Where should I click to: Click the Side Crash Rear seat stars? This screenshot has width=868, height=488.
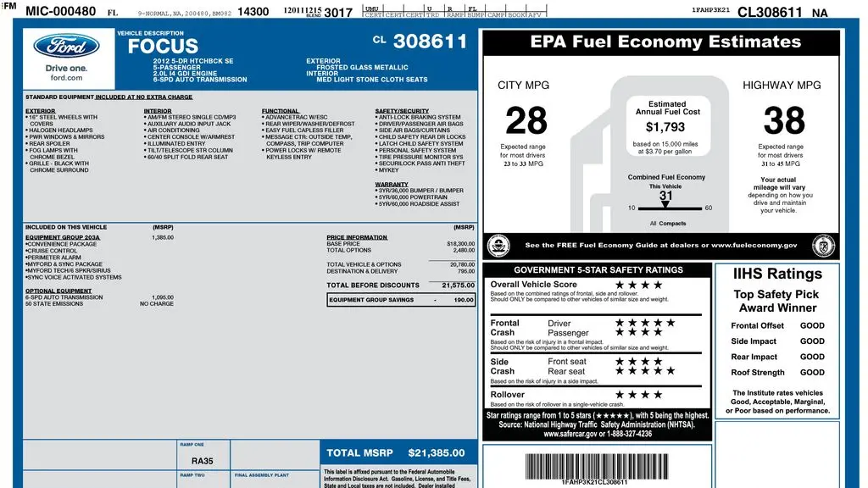(x=645, y=371)
